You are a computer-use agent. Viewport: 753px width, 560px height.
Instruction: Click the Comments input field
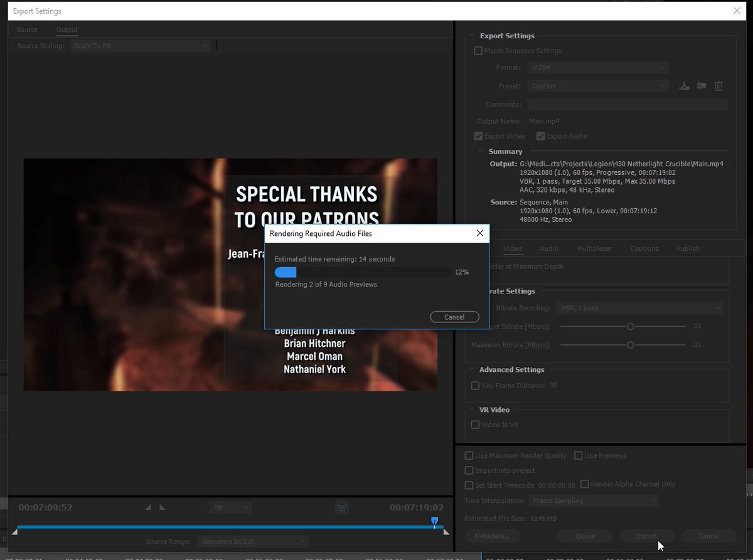click(x=627, y=105)
